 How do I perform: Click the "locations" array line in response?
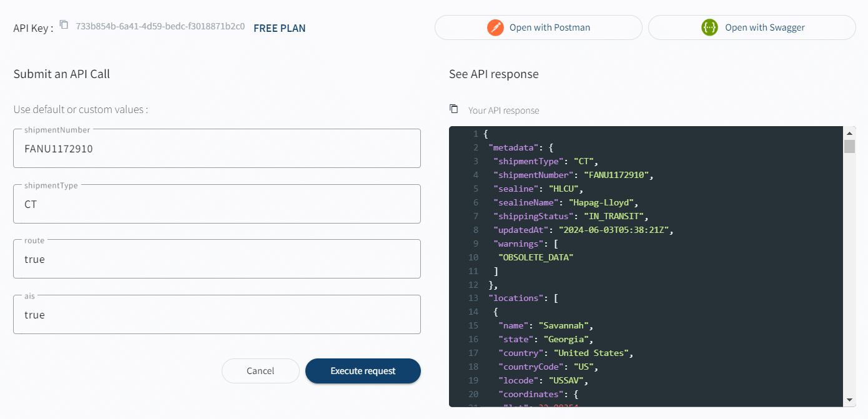click(x=523, y=298)
